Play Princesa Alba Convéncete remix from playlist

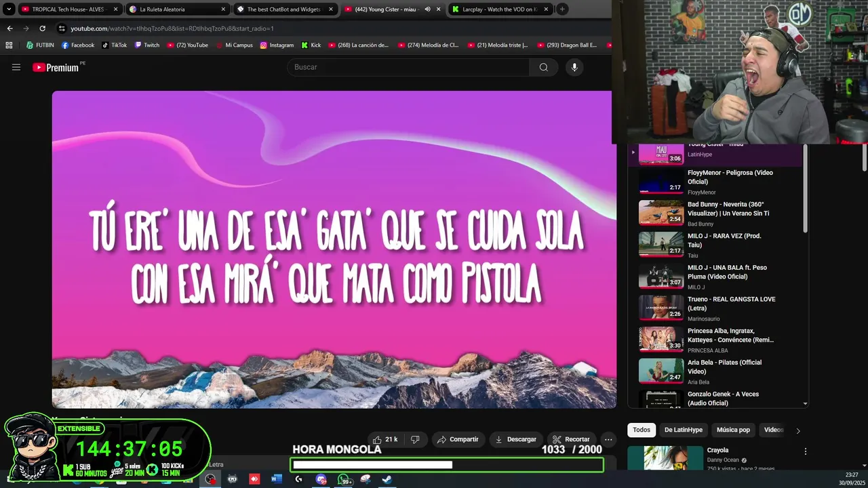click(715, 340)
